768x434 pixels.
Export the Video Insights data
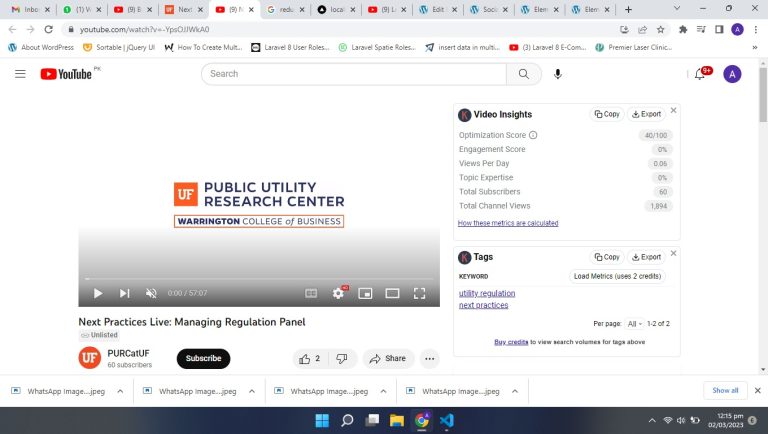pos(646,114)
